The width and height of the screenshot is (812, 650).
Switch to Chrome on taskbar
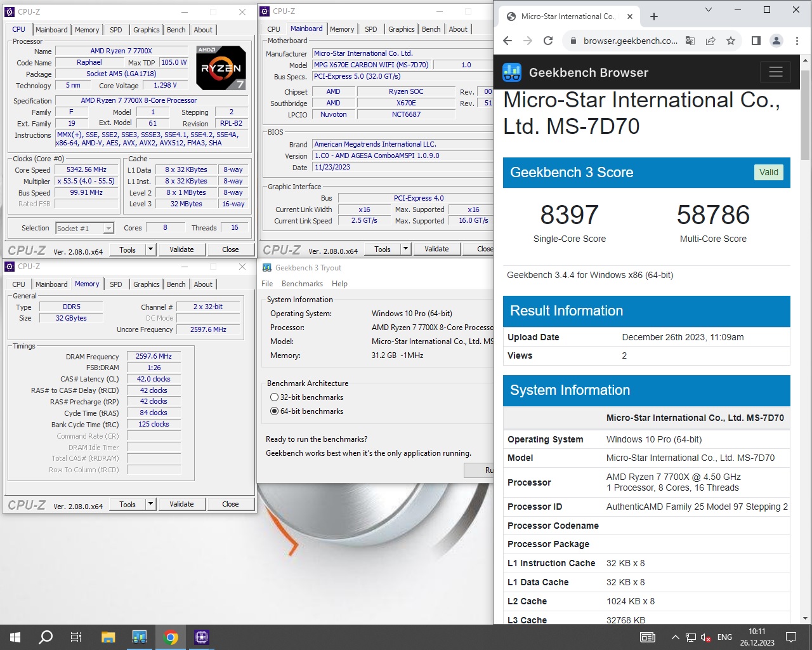(x=171, y=637)
